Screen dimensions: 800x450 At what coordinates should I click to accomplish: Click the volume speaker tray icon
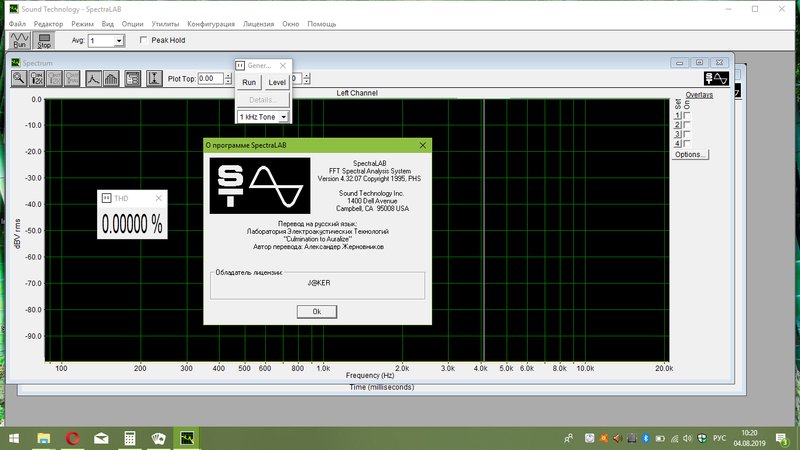(687, 438)
